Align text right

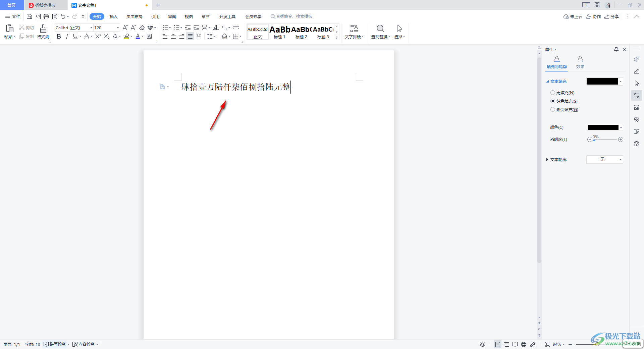pyautogui.click(x=182, y=36)
